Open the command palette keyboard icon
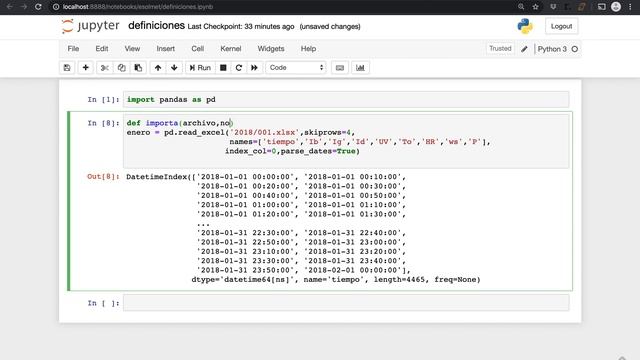640x360 pixels. pos(340,68)
